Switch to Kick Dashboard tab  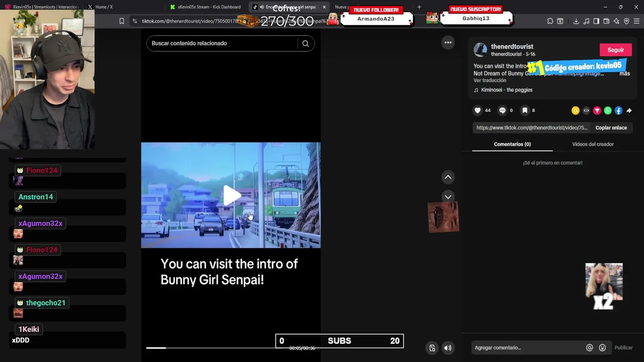click(206, 7)
